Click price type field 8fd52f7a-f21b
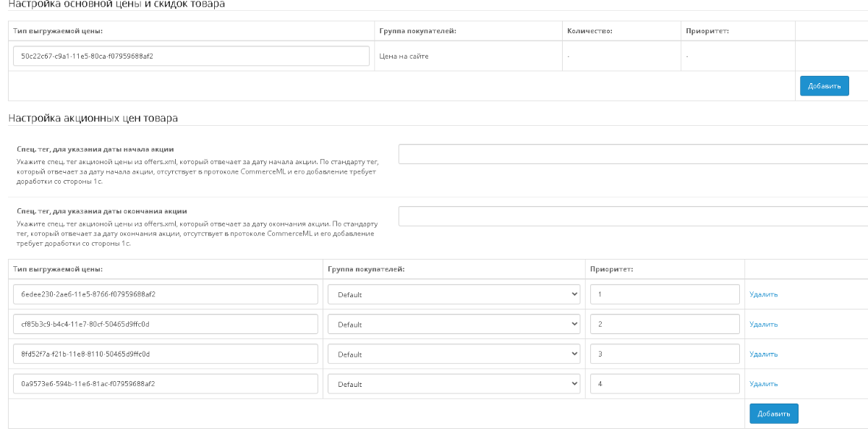This screenshot has width=868, height=431. point(166,354)
